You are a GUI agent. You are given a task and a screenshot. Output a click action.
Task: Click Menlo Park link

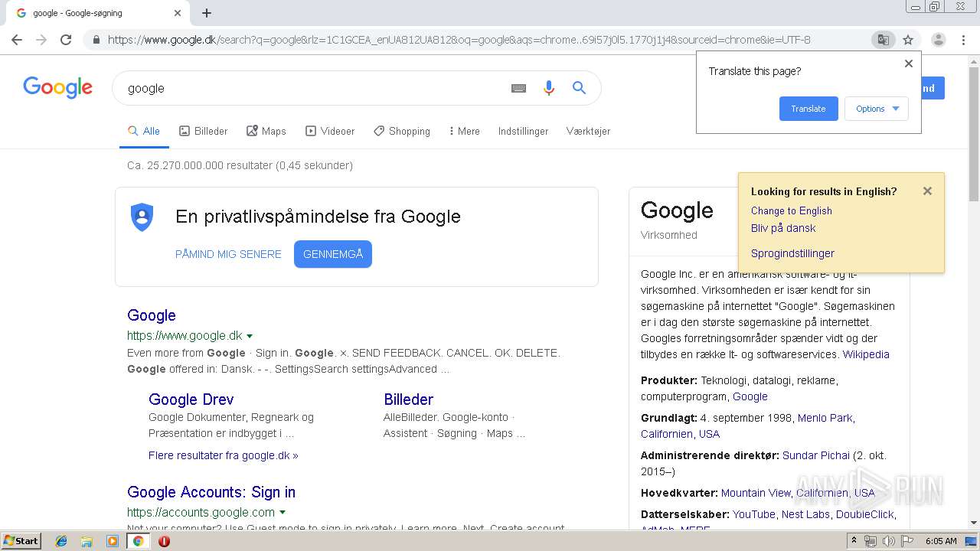pos(825,418)
